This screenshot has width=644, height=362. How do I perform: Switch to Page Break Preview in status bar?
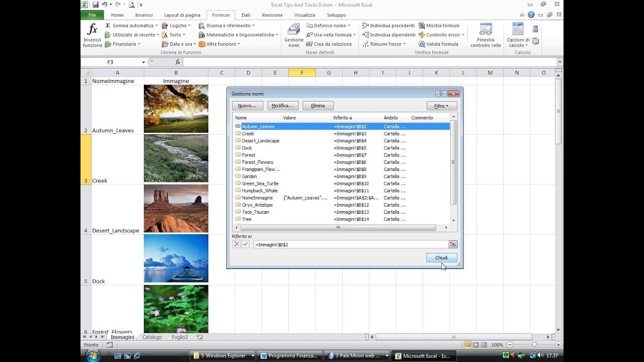(484, 345)
